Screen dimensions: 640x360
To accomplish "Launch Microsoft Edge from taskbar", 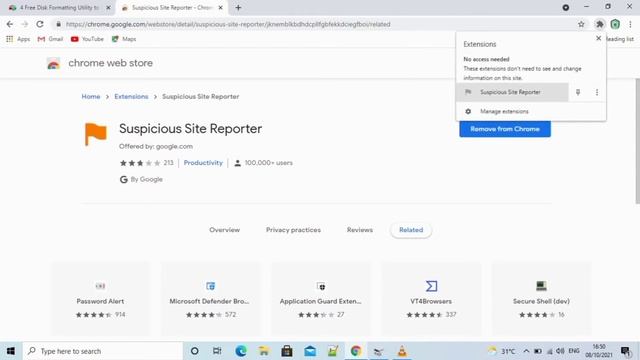I will coord(241,351).
